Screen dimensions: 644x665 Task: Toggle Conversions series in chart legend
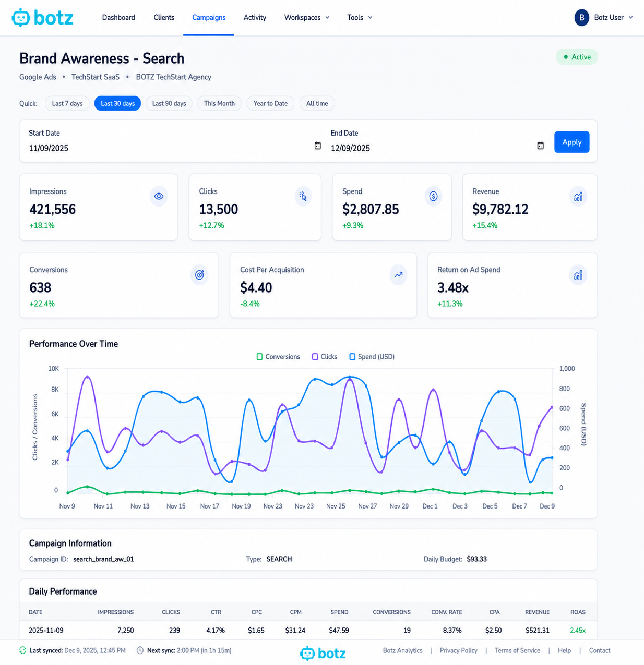coord(278,357)
